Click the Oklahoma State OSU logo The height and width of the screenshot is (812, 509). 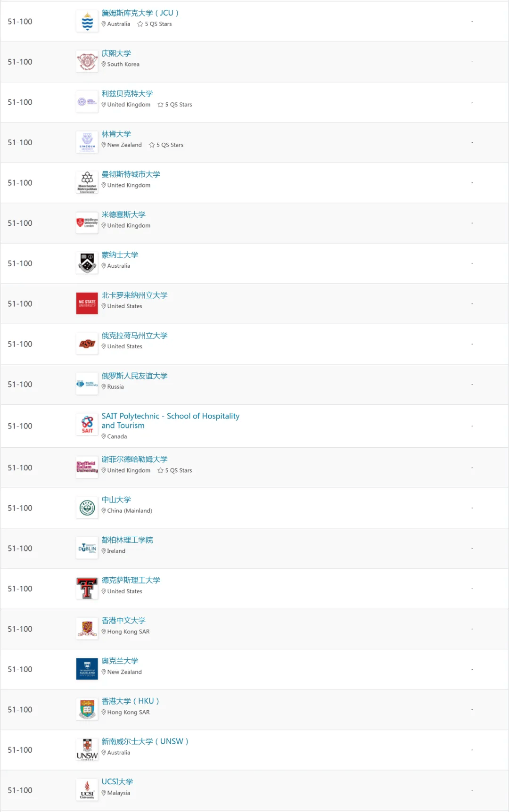[x=87, y=344]
